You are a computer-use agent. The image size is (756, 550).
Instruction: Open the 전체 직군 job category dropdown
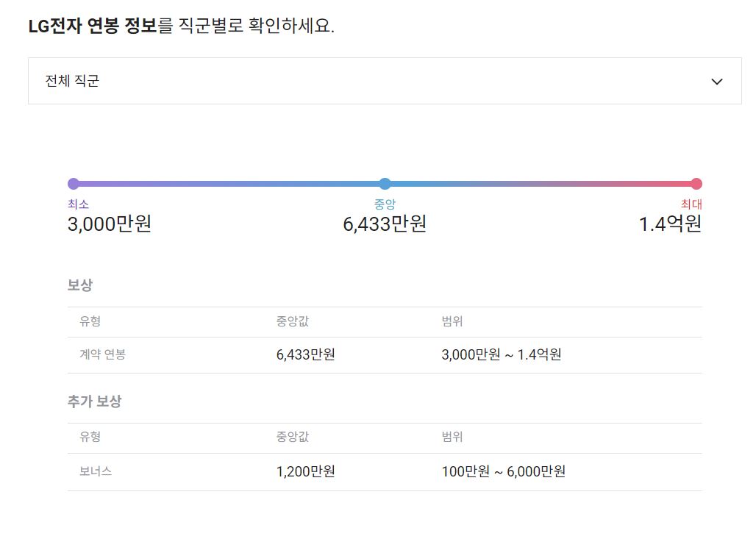[x=384, y=81]
